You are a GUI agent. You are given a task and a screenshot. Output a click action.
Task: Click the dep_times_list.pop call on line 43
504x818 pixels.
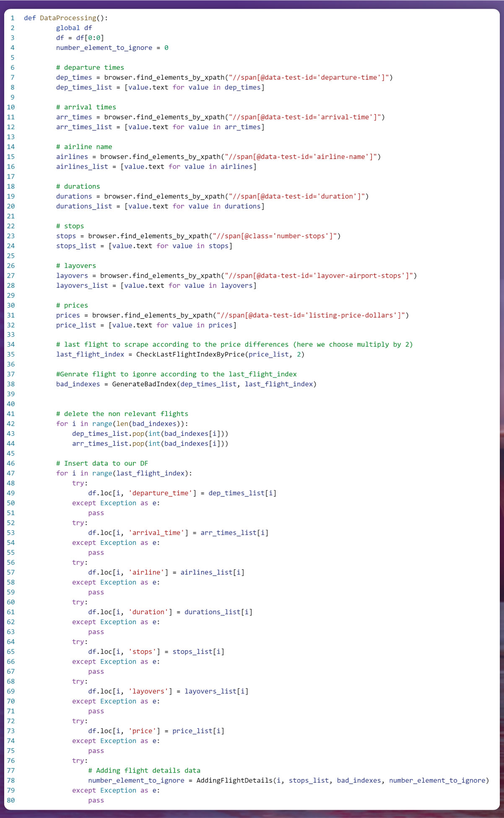click(x=150, y=434)
